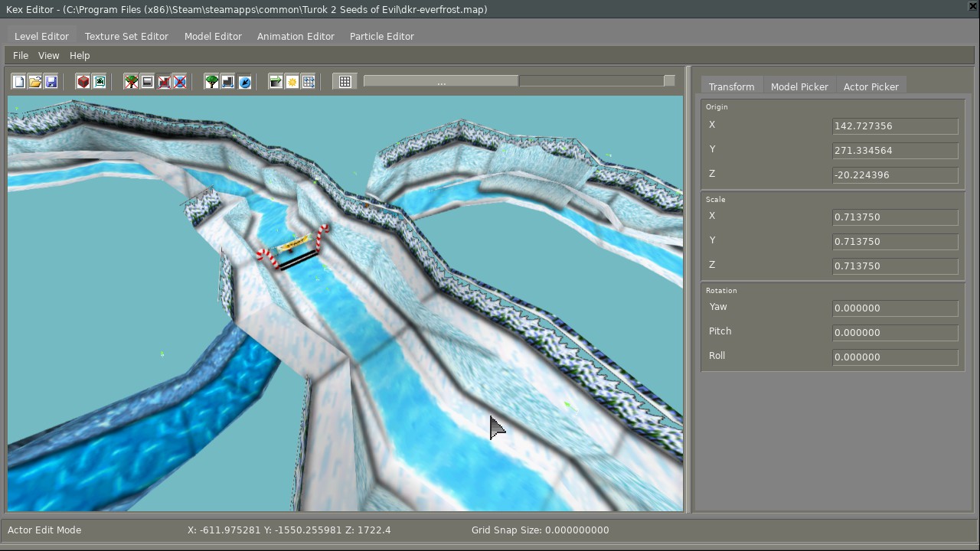Open the Help menu
980x551 pixels.
point(80,55)
